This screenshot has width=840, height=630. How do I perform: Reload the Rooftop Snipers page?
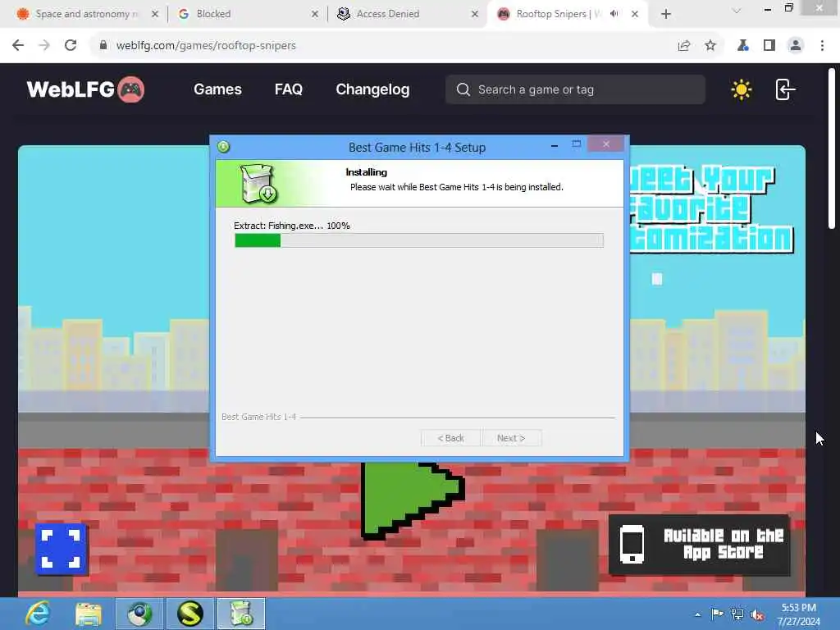coord(71,46)
